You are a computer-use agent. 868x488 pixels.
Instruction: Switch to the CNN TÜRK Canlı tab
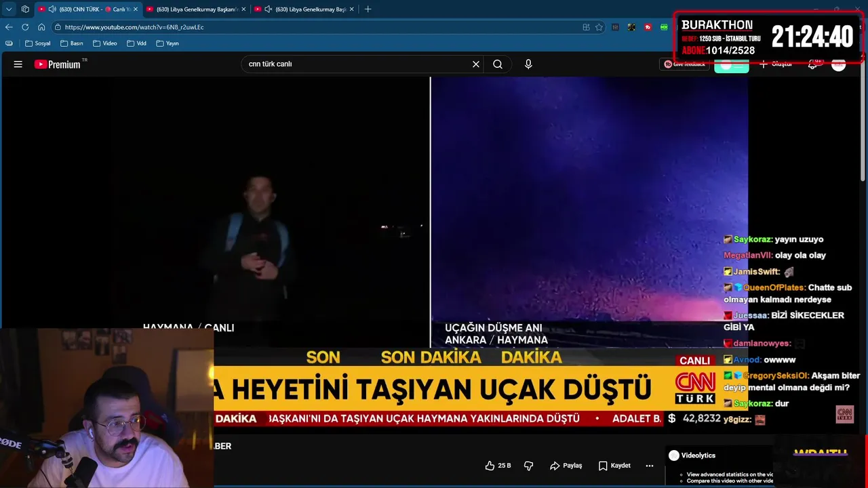[x=88, y=9]
